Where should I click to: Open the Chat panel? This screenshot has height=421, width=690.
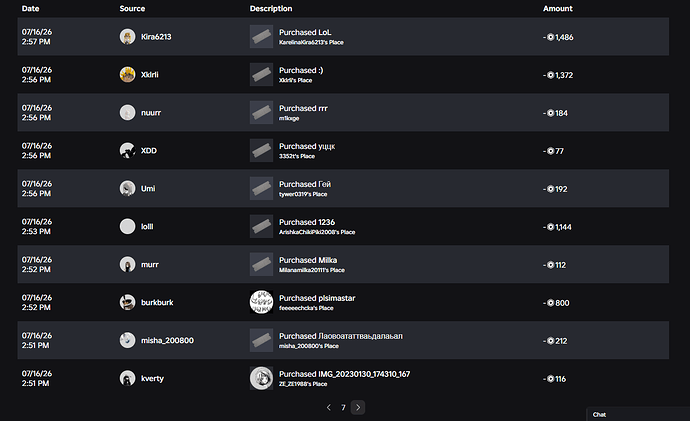tap(599, 414)
